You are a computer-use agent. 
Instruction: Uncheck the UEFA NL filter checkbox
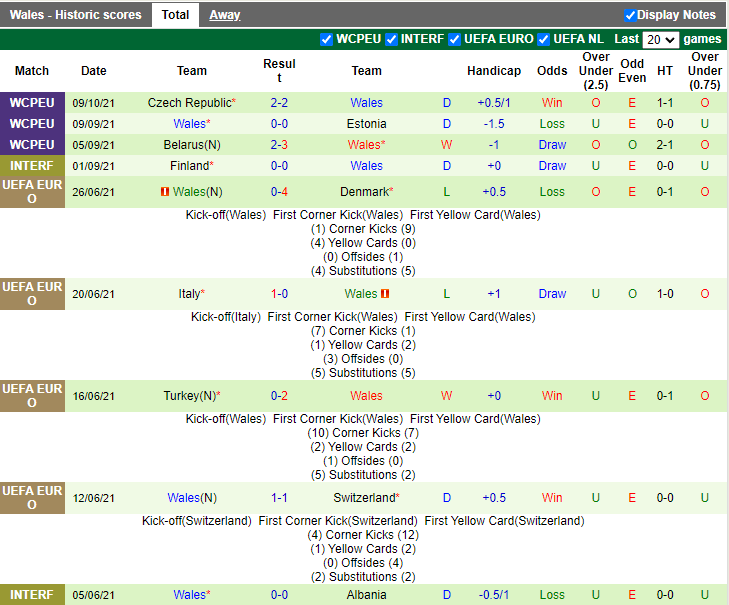pos(544,39)
